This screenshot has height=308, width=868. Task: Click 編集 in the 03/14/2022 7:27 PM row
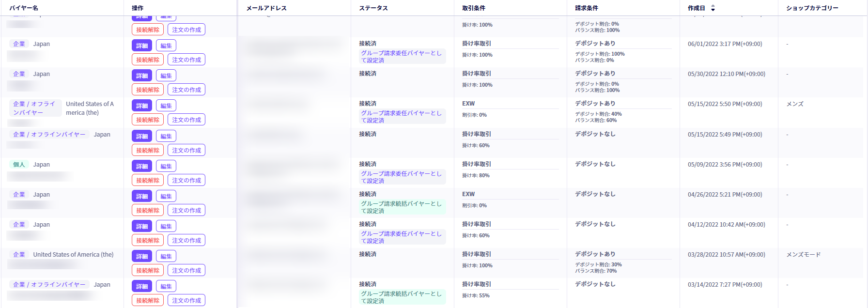(x=166, y=286)
